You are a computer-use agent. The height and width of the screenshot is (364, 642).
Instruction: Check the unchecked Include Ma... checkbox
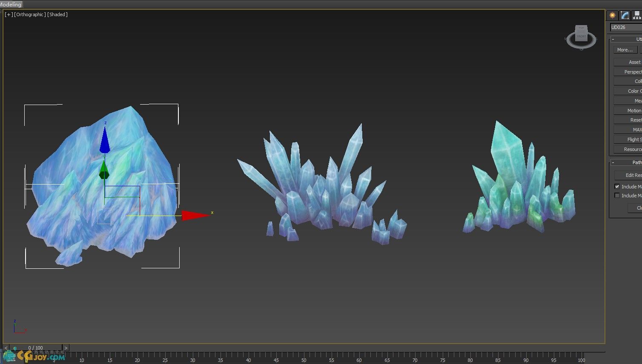pyautogui.click(x=617, y=196)
